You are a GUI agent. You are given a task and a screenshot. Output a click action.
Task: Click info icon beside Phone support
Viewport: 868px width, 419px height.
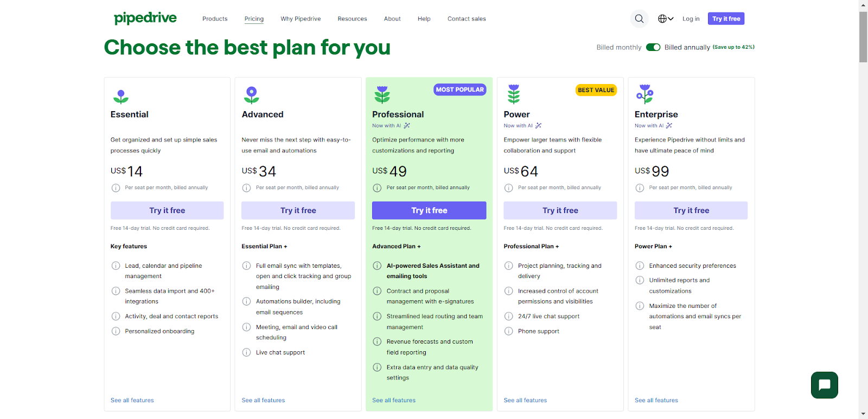(x=508, y=331)
